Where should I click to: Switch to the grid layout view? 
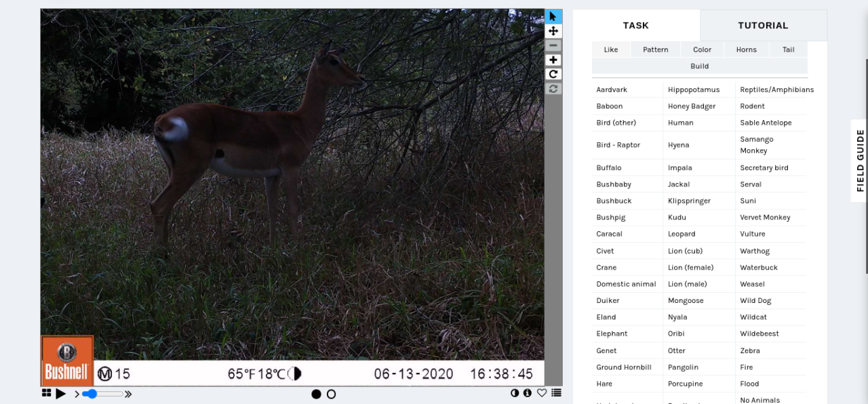coord(46,393)
